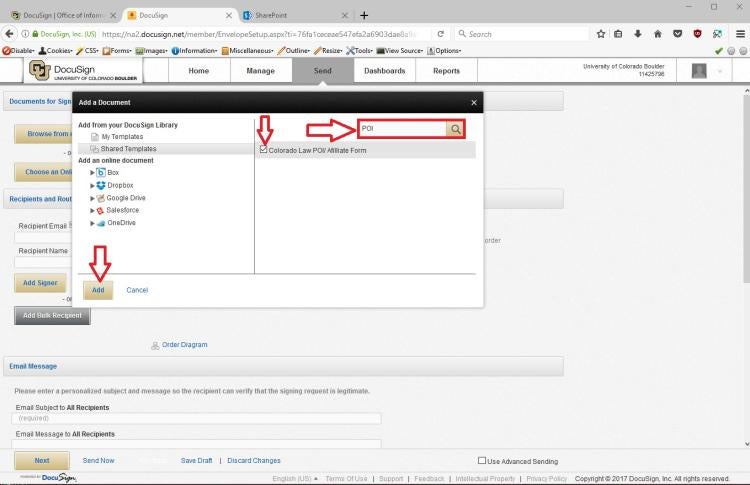
Task: Open the Tools menu in developer toolbar
Action: pyautogui.click(x=359, y=51)
